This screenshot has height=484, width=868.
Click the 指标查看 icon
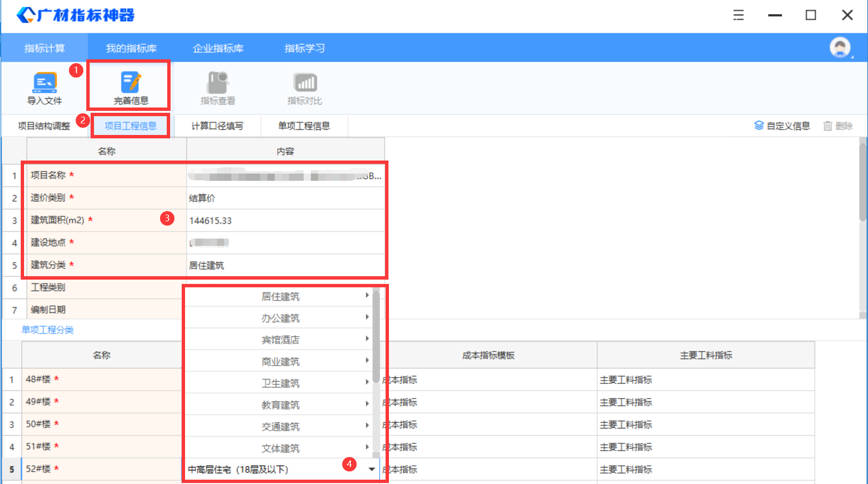pyautogui.click(x=218, y=82)
